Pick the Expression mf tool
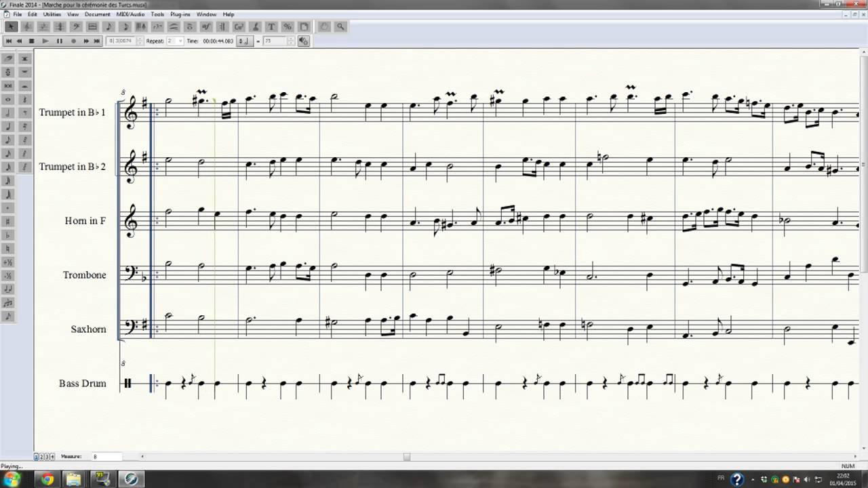 pos(205,26)
